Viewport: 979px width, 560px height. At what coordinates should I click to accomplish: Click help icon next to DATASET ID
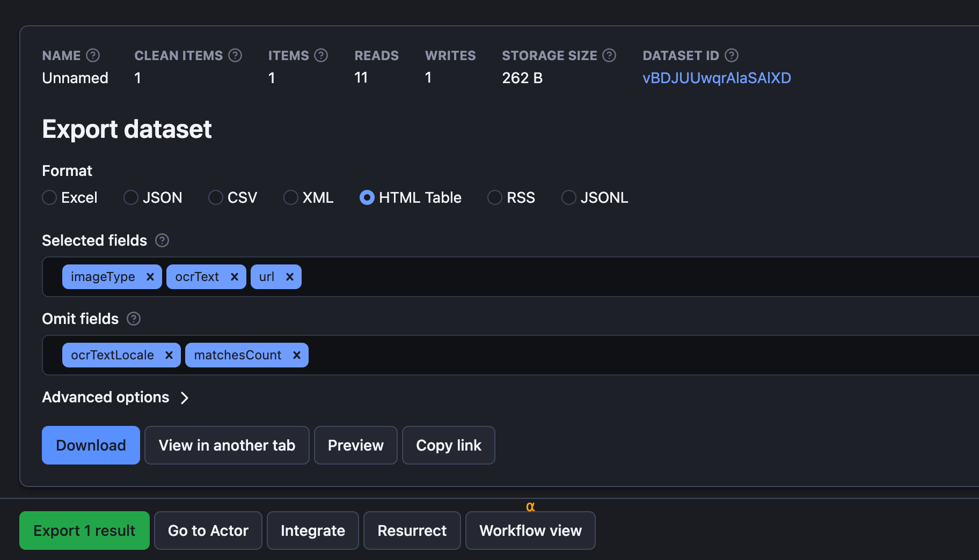click(x=732, y=55)
